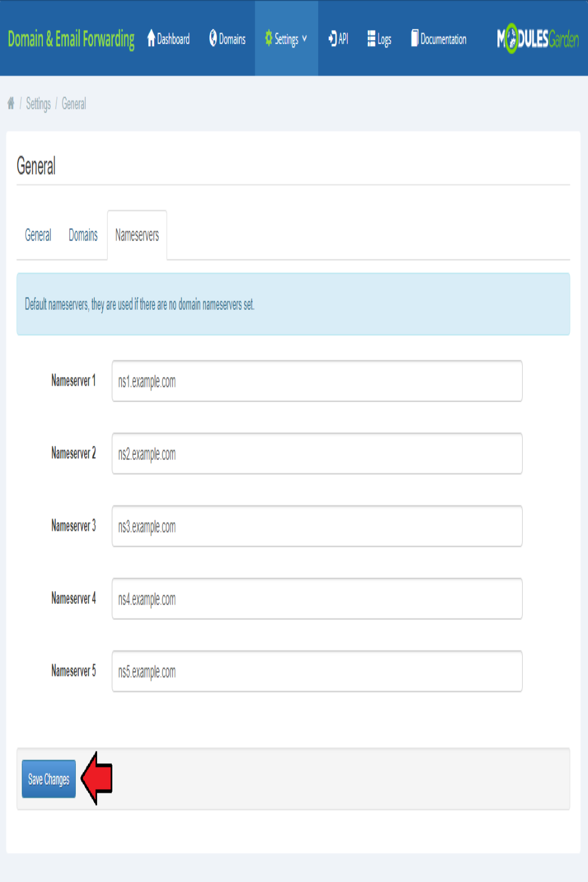Click the breadcrumb home icon
The image size is (588, 882).
pyautogui.click(x=11, y=103)
